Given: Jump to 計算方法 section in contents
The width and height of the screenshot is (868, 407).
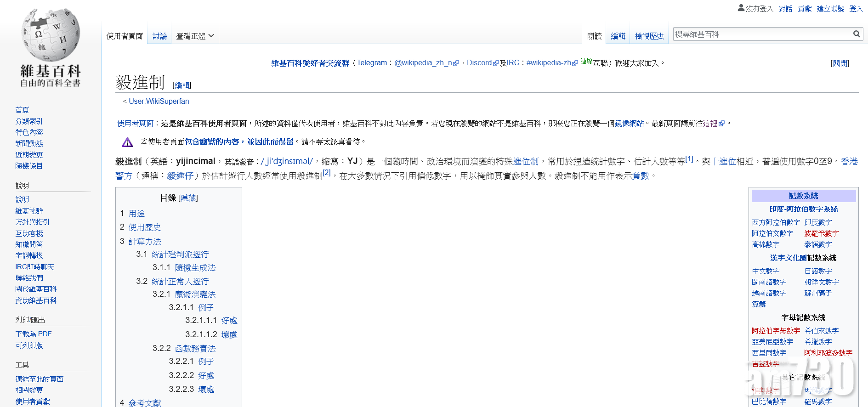Looking at the screenshot, I should tap(145, 241).
